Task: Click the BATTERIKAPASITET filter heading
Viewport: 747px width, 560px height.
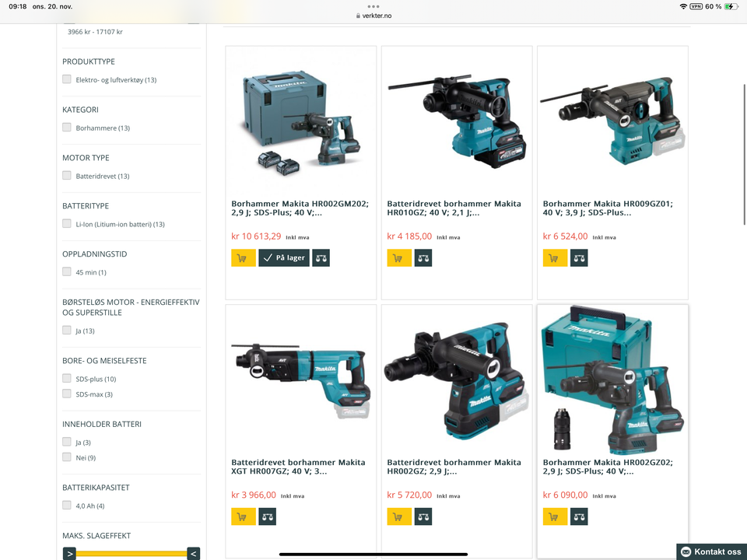Action: [x=96, y=488]
